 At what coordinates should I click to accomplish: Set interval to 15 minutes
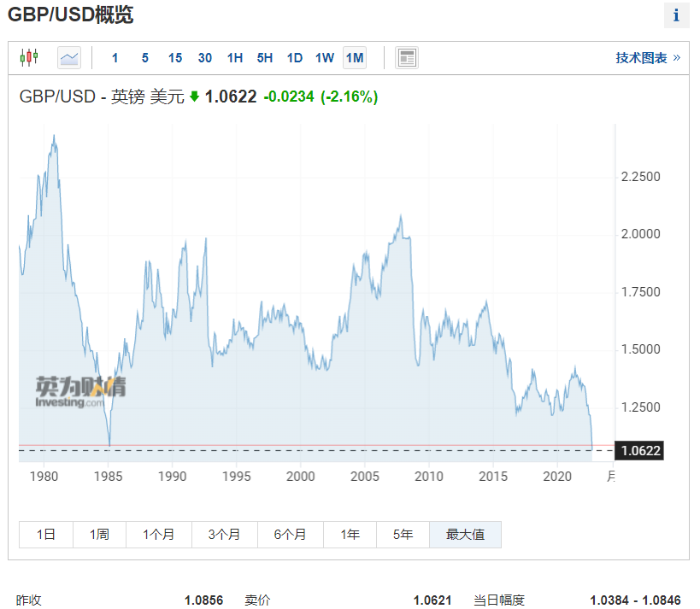point(175,58)
